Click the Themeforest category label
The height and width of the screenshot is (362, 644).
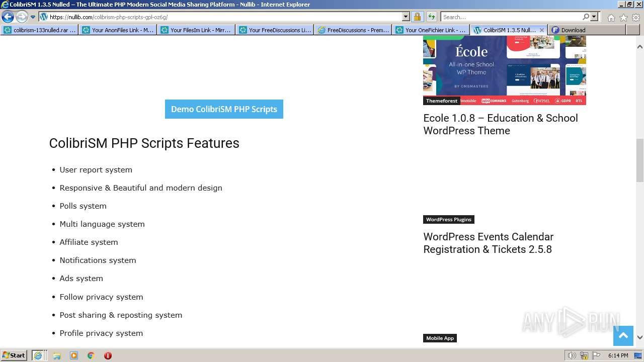coord(442,101)
